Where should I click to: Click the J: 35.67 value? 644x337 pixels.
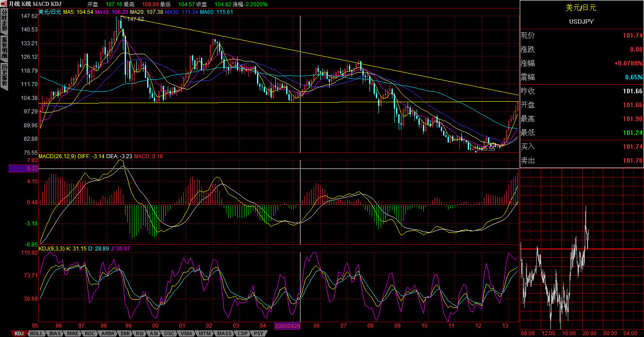(x=120, y=248)
